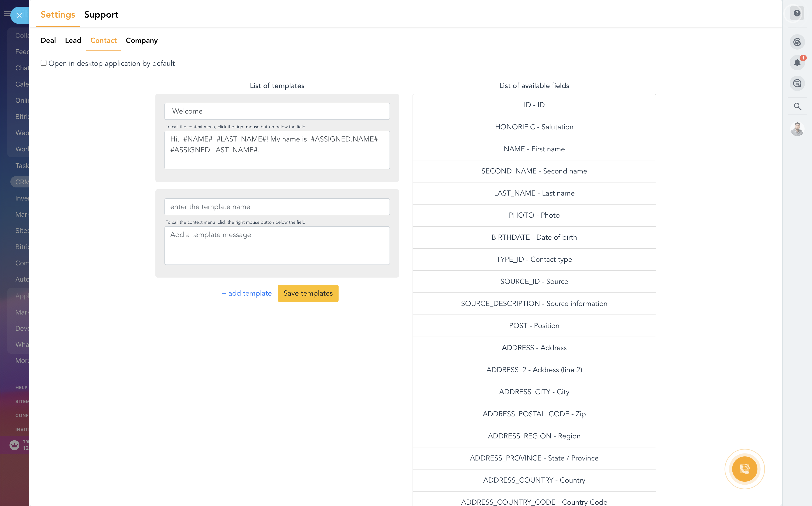Enable Open in desktop application by default
This screenshot has width=812, height=506.
tap(44, 63)
